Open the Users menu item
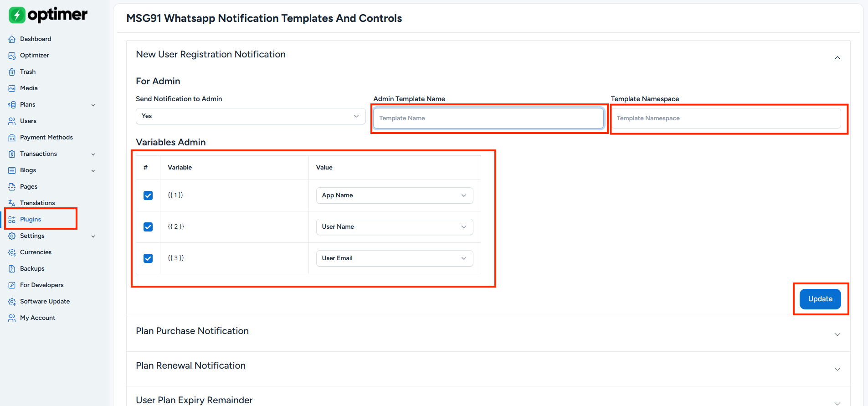Viewport: 868px width, 406px height. (28, 121)
